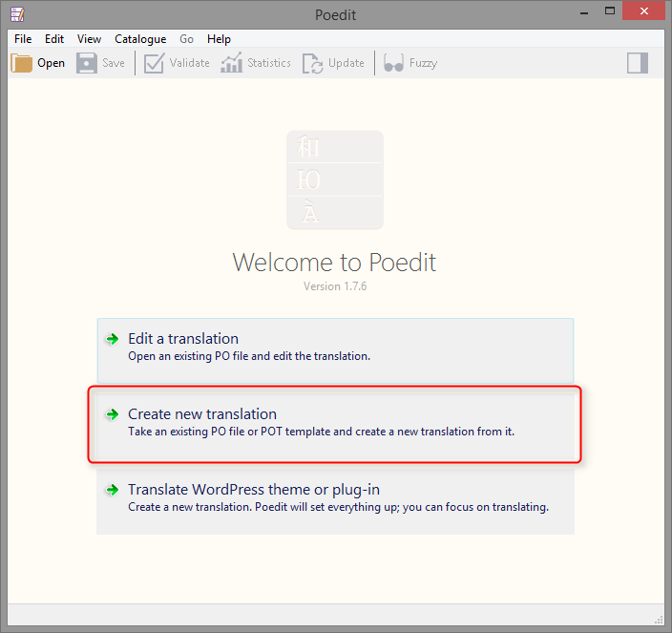Click the Version 1.7.6 text
Image resolution: width=672 pixels, height=633 pixels.
tap(335, 286)
